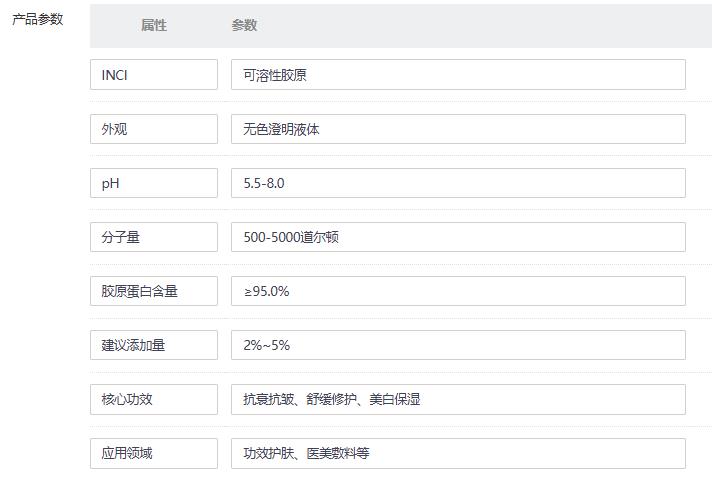Click the 功效护肤、医美敷料等 value field
712x477 pixels.
click(x=457, y=453)
